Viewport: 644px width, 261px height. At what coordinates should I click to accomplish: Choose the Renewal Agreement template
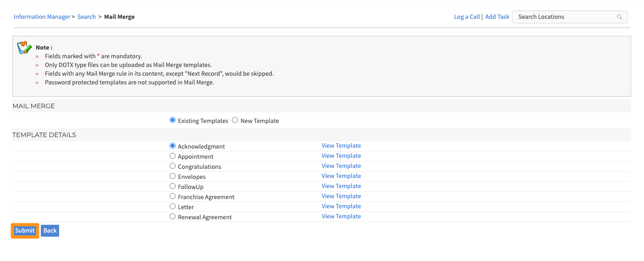(172, 217)
